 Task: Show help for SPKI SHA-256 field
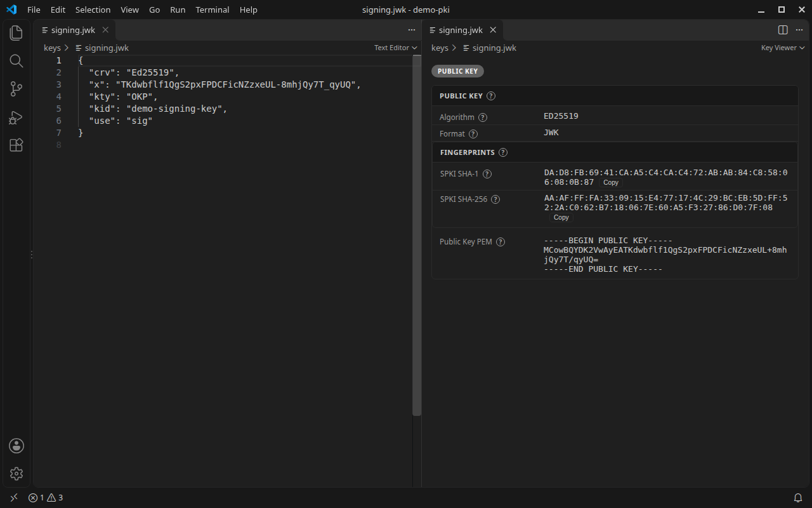[495, 199]
